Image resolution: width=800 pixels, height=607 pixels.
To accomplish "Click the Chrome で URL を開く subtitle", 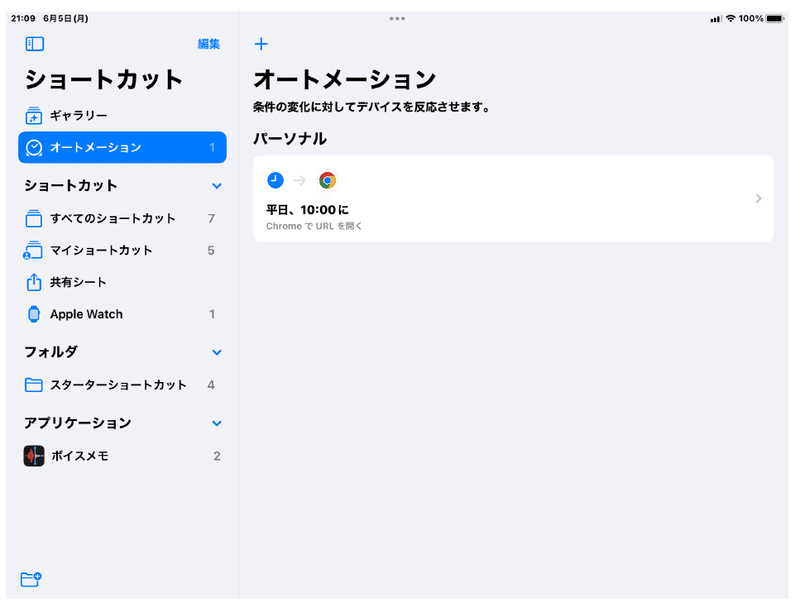I will click(x=314, y=226).
